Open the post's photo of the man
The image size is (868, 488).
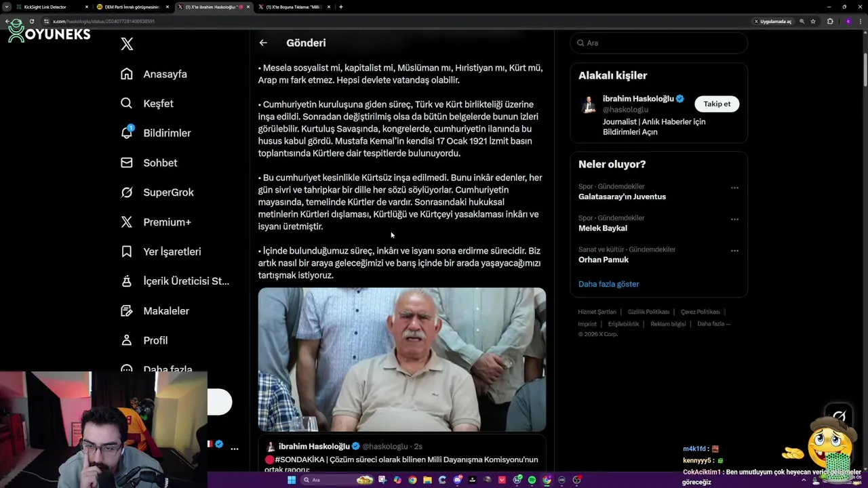401,359
